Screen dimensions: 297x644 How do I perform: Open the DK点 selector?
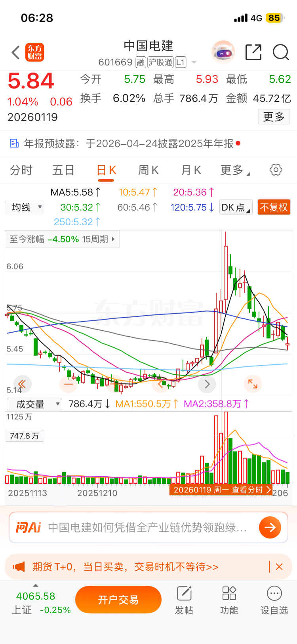236,207
